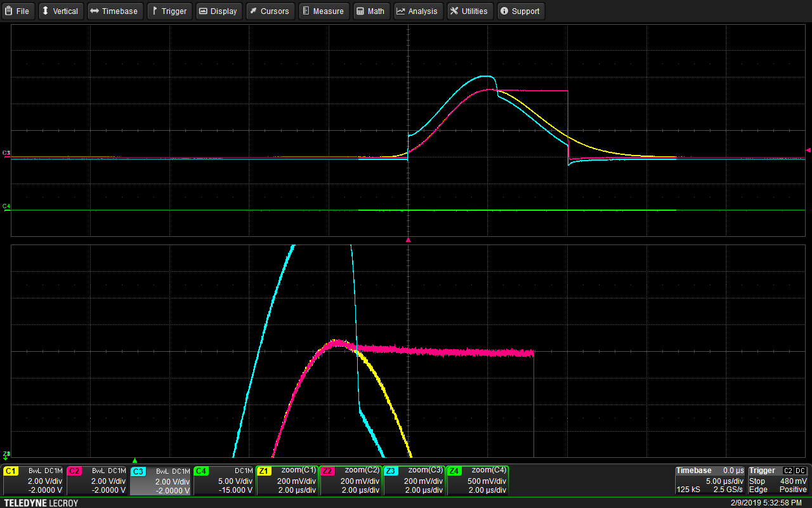Open the C1 channel descriptor box
Viewport: 812px width, 508px height.
34,481
